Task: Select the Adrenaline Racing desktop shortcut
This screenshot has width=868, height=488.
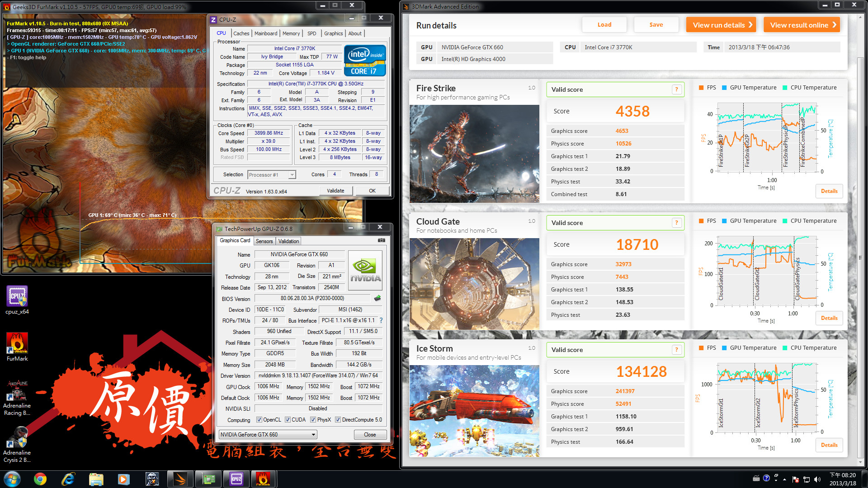Action: pyautogui.click(x=17, y=398)
